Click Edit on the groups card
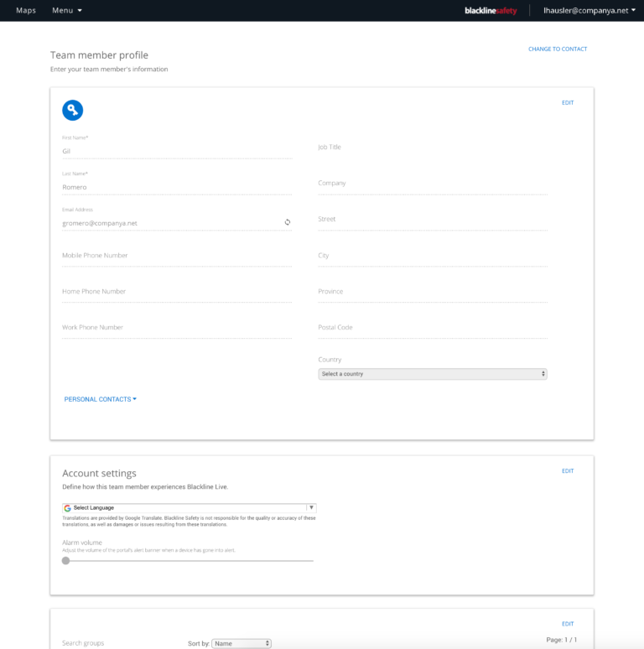644x649 pixels. click(x=568, y=624)
